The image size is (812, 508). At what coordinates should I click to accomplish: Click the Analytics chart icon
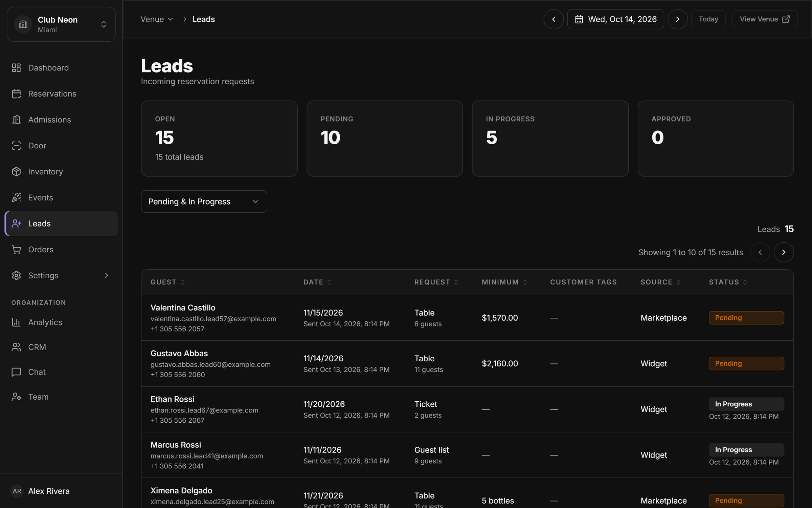(x=16, y=322)
